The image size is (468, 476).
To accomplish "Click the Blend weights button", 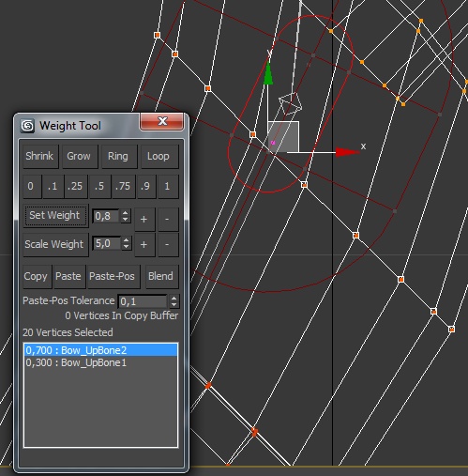I will [161, 276].
